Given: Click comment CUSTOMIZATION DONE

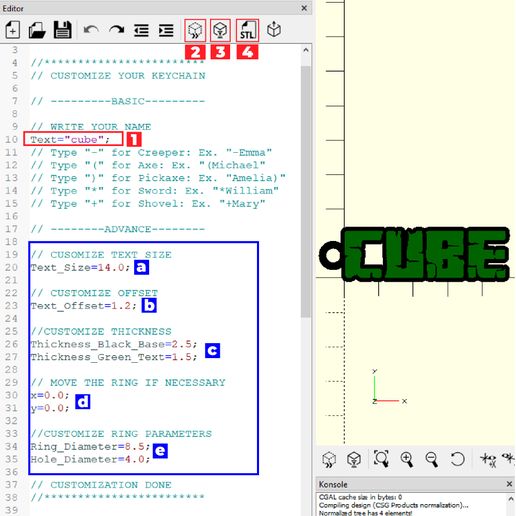Looking at the screenshot, I should pyautogui.click(x=101, y=485).
